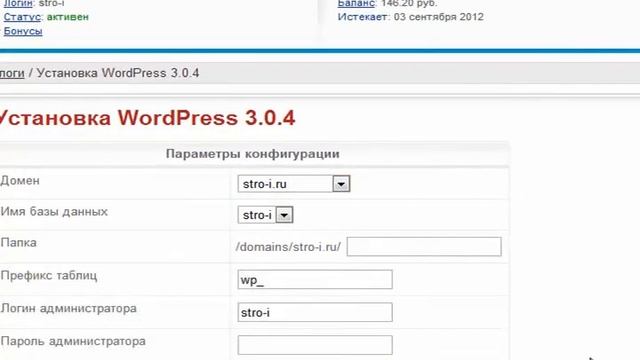Select the активен status value
The image size is (640, 360).
coord(68,17)
